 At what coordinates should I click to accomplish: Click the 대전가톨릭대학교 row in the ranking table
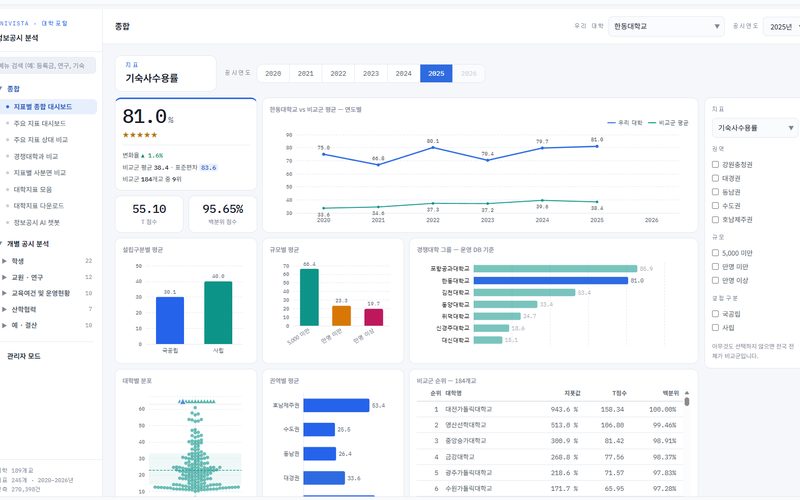pos(550,410)
